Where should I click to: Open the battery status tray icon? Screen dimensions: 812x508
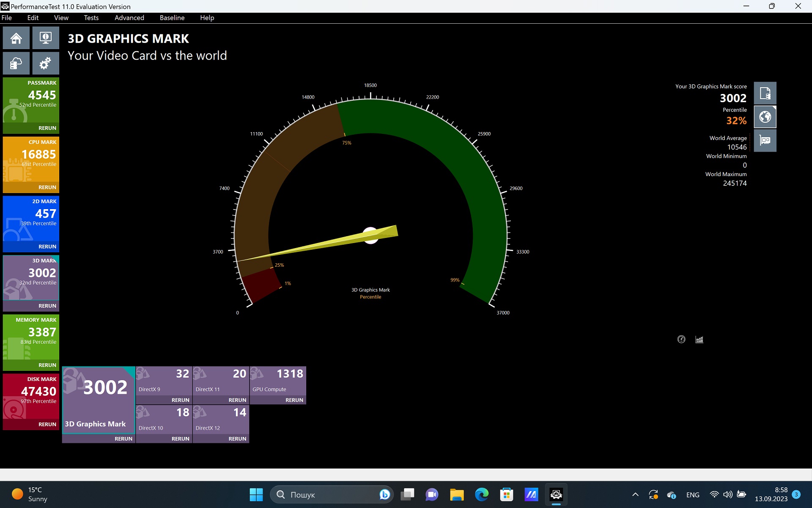[741, 494]
